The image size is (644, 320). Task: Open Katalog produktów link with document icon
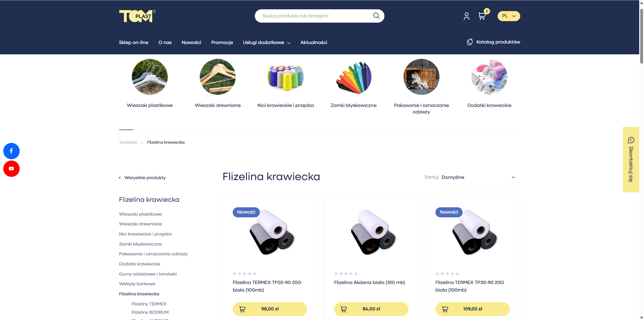[x=493, y=42]
